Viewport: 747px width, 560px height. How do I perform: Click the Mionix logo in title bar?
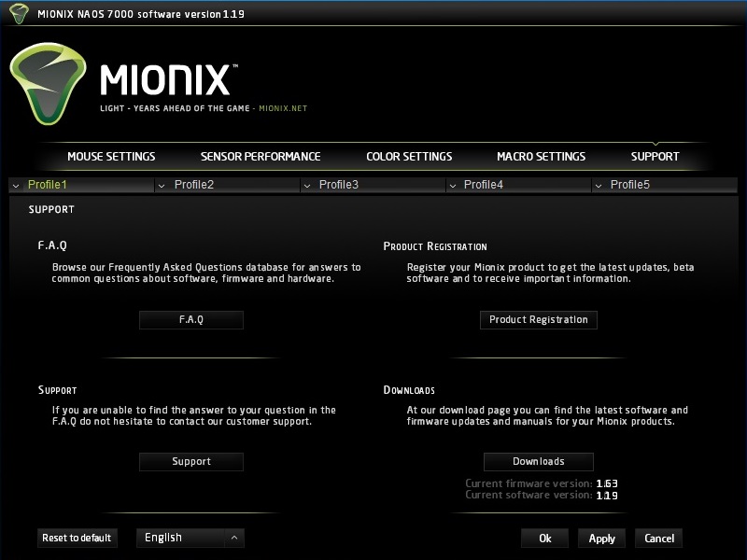[18, 13]
